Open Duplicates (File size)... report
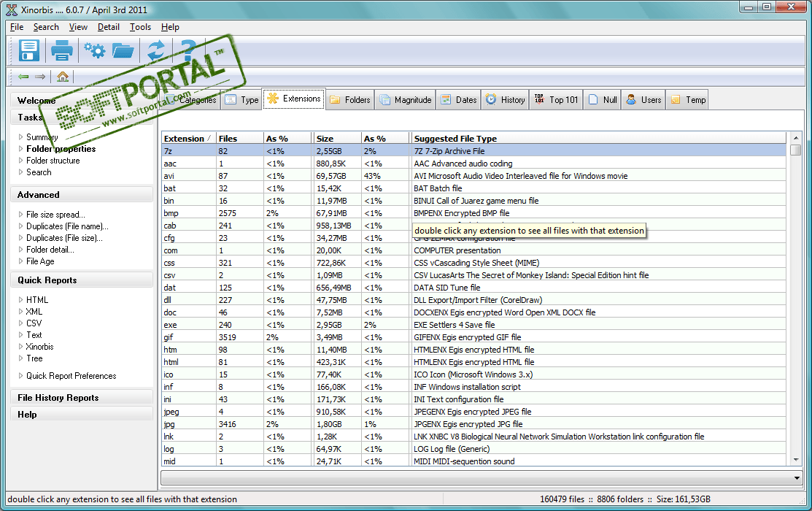The width and height of the screenshot is (812, 511). tap(64, 238)
